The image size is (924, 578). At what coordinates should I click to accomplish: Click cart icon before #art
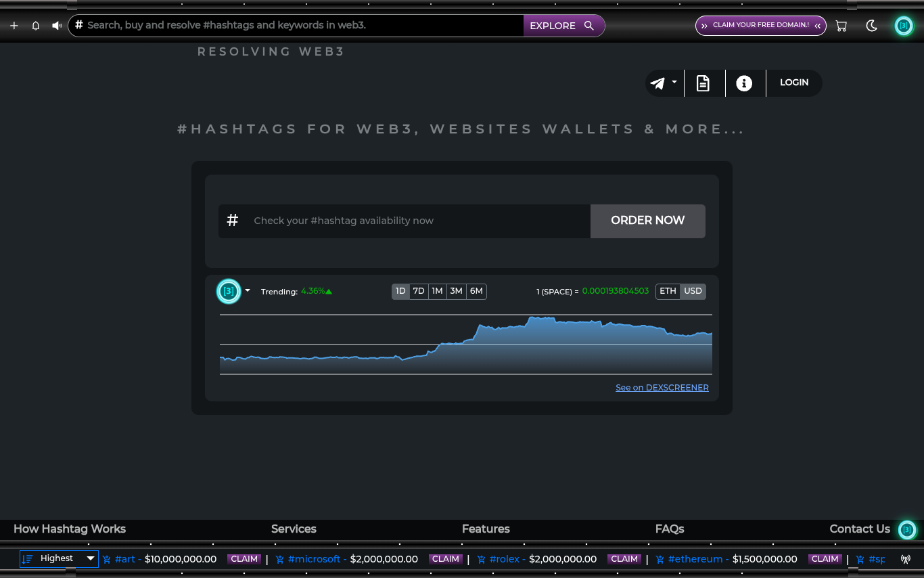coord(107,560)
